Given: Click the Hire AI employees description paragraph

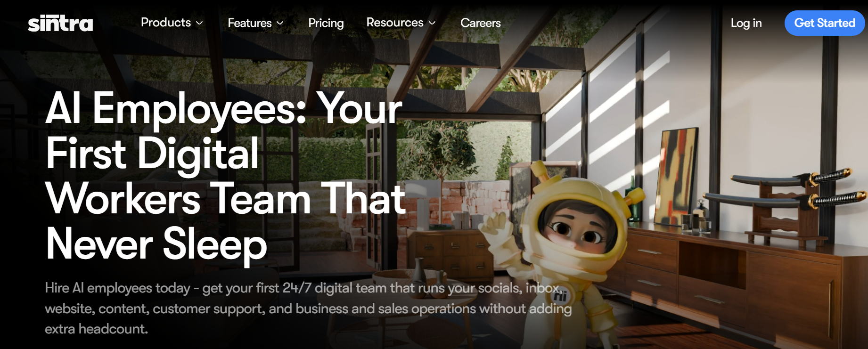Looking at the screenshot, I should pos(308,308).
